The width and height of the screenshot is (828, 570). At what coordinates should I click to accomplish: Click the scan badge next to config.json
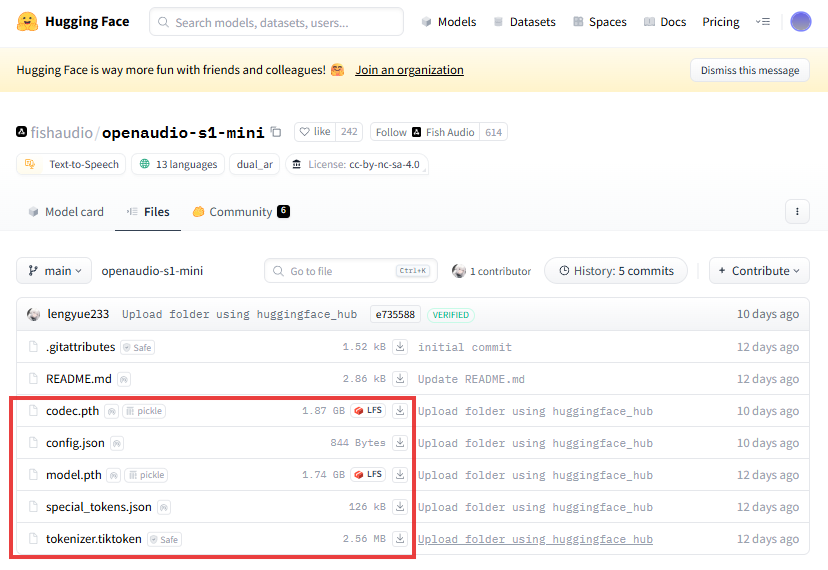pos(117,443)
